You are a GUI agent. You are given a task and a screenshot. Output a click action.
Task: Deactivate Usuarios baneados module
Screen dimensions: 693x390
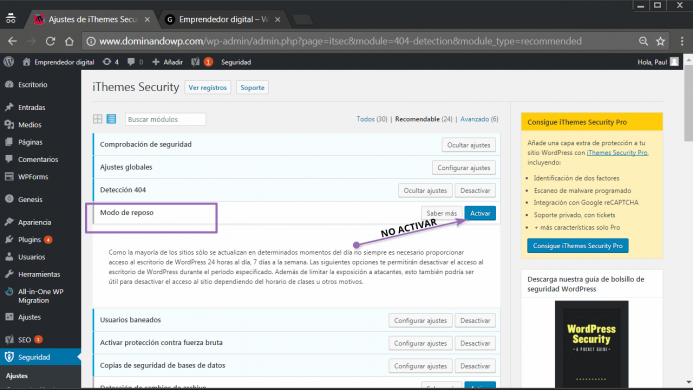475,321
